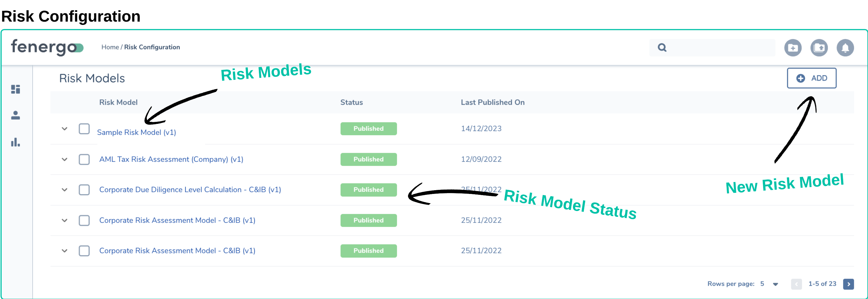The image size is (868, 299).
Task: Expand the Sample Risk Model row
Action: click(x=64, y=129)
